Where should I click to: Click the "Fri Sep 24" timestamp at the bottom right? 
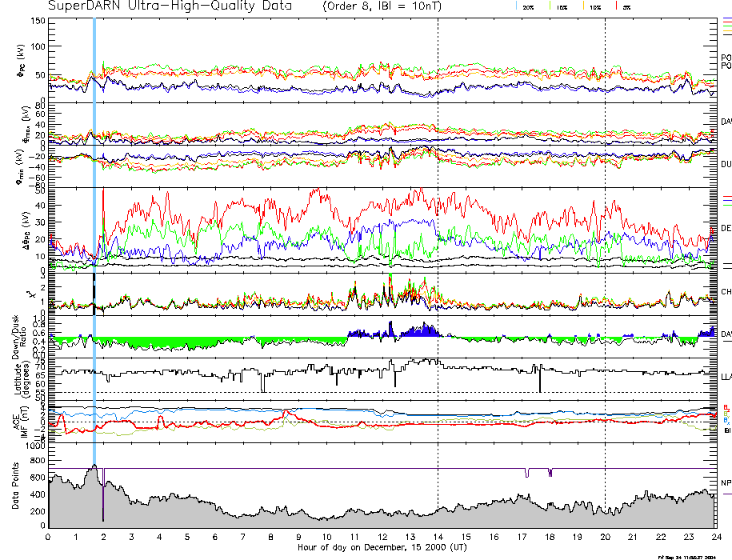click(686, 557)
